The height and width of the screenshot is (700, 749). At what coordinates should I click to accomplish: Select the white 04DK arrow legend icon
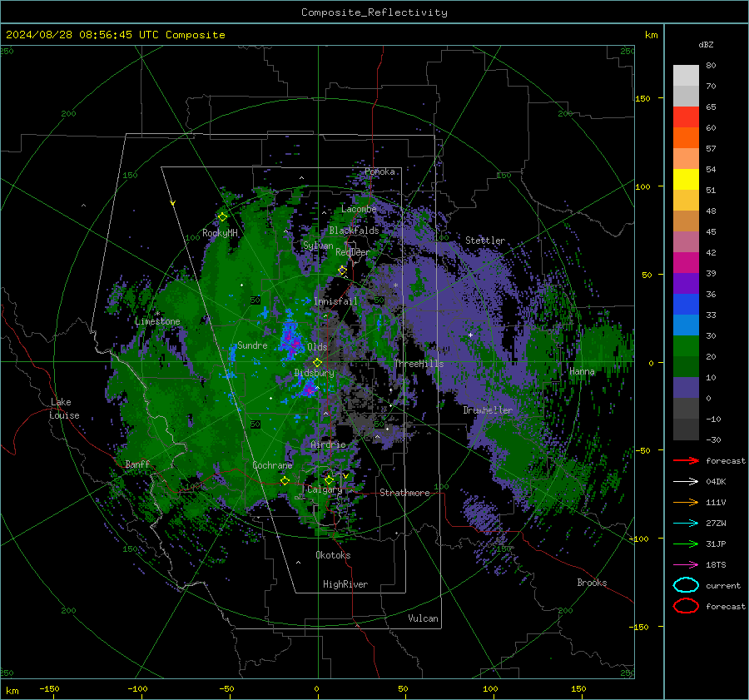point(686,482)
